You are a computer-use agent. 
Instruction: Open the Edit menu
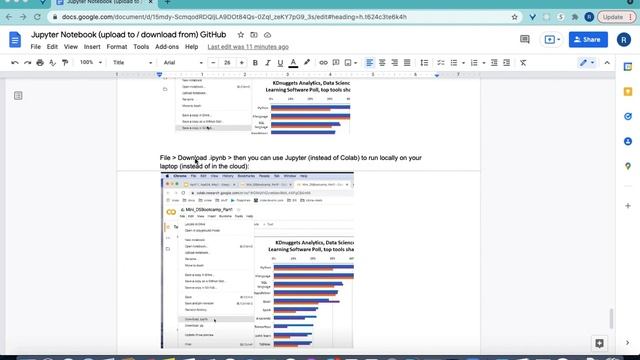52,47
